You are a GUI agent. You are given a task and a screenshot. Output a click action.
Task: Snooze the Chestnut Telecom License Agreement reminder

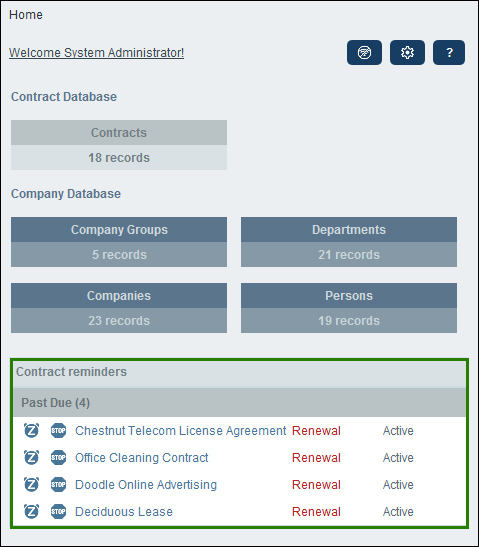(x=31, y=430)
